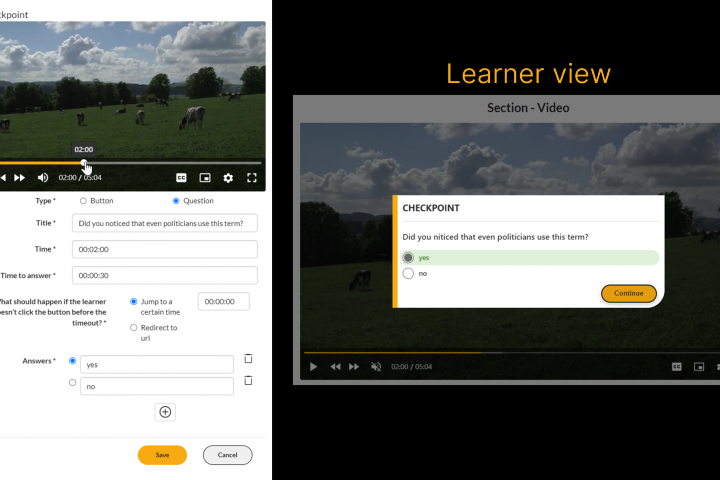Click the learner view video progress bar
Screen dimensions: 720x480
512,353
